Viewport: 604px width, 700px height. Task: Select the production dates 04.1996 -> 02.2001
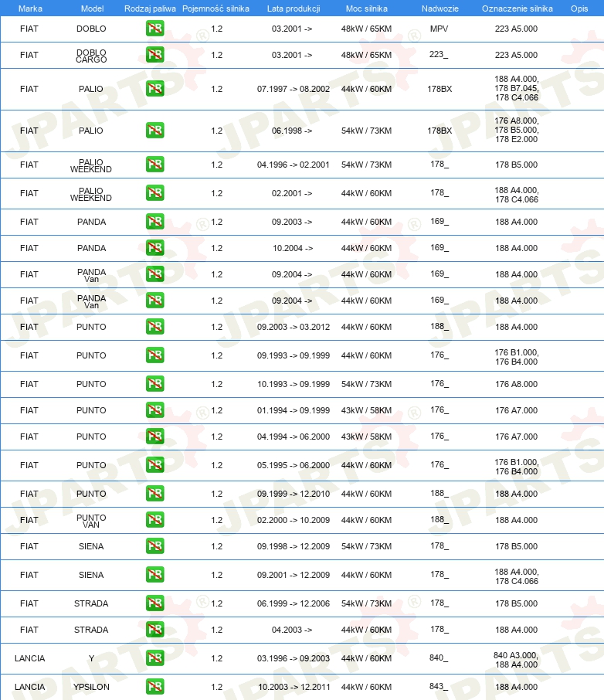[294, 165]
